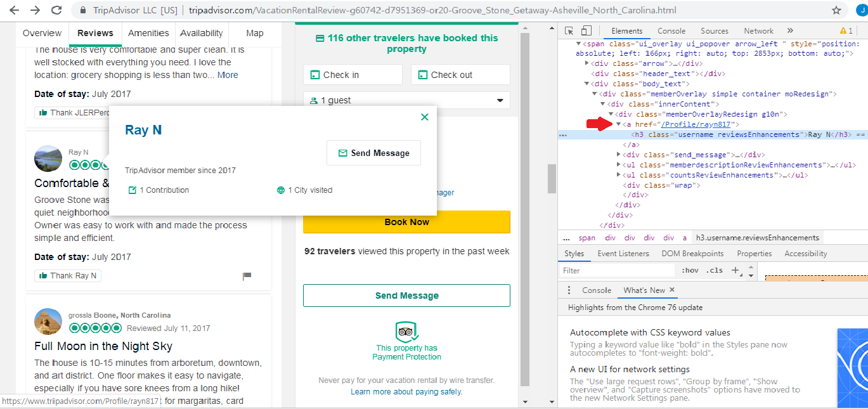Expand the send_message div node
The height and width of the screenshot is (409, 868).
click(x=619, y=155)
